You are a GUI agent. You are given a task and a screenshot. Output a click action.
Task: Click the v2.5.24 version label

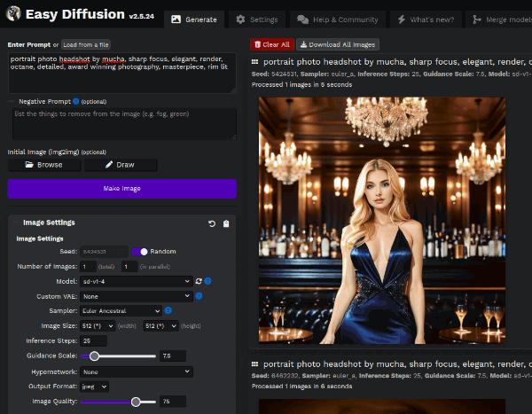[142, 16]
